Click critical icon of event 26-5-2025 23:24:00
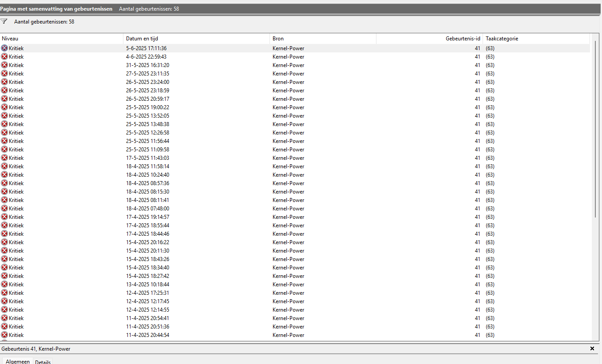Image resolution: width=602 pixels, height=364 pixels. [4, 82]
